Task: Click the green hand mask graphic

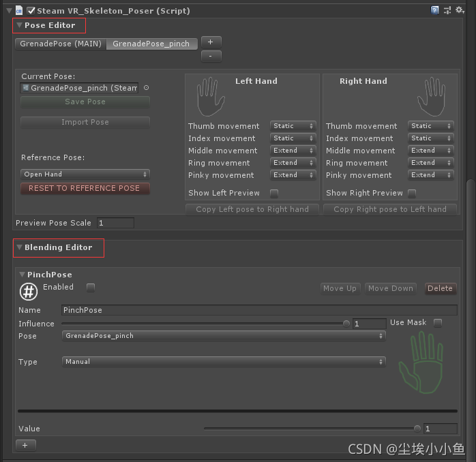Action: 421,363
